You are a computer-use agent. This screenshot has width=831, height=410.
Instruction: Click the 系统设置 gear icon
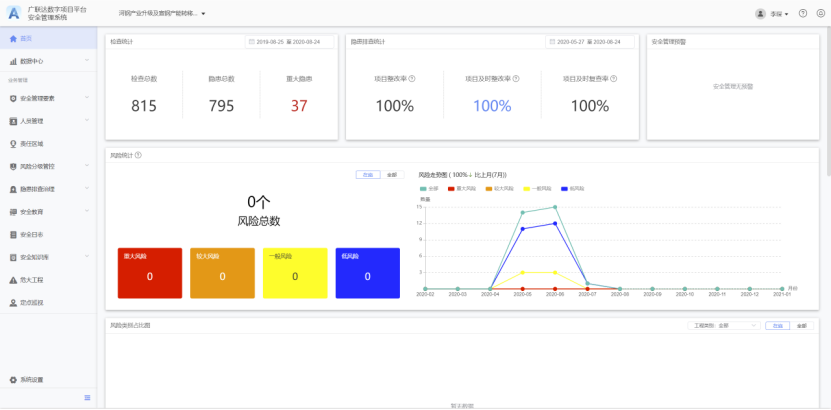click(x=13, y=380)
